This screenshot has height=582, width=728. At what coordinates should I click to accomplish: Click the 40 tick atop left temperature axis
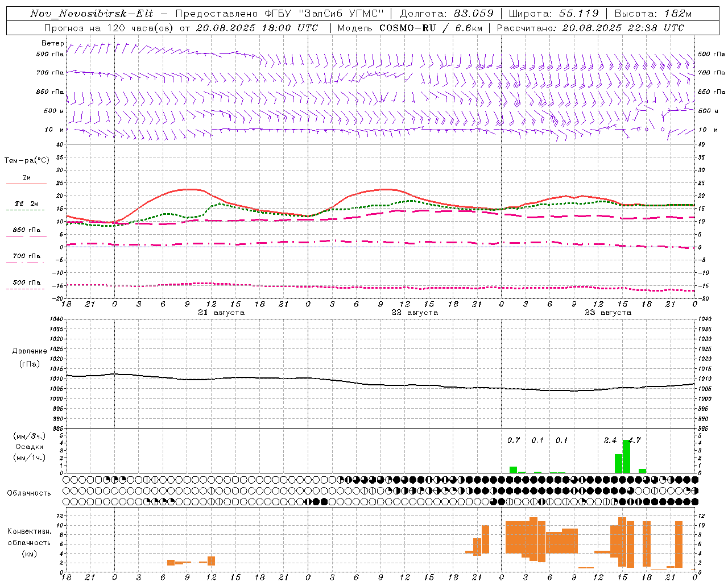pos(60,144)
